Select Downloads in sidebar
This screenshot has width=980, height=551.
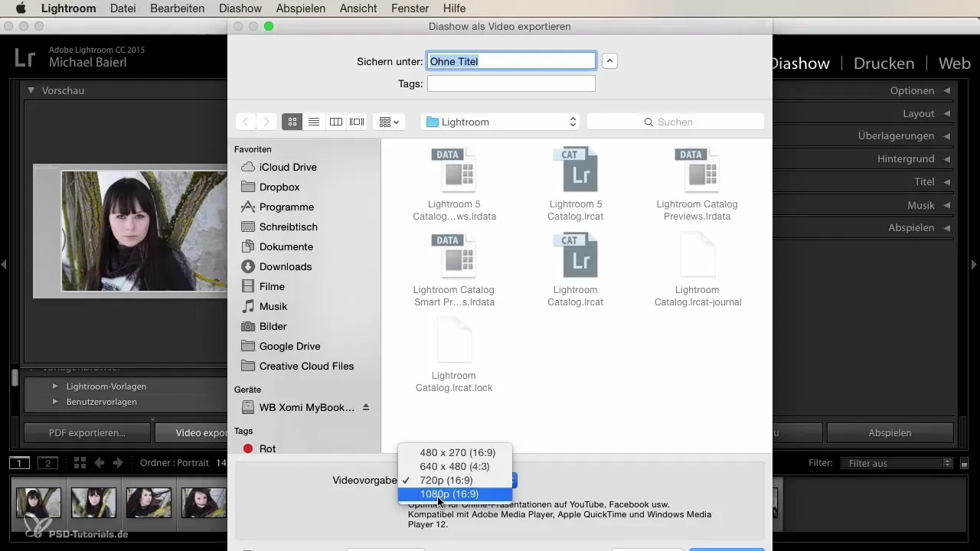tap(286, 266)
